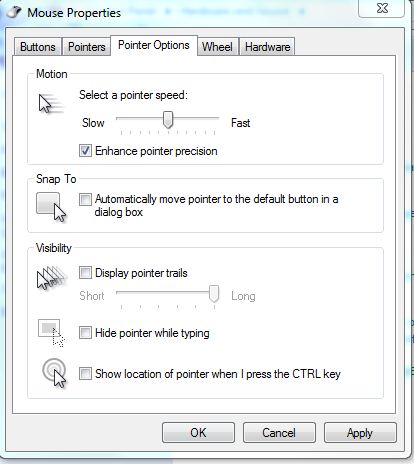Enable Show location when pressing CTRL
The width and height of the screenshot is (414, 464).
point(85,373)
